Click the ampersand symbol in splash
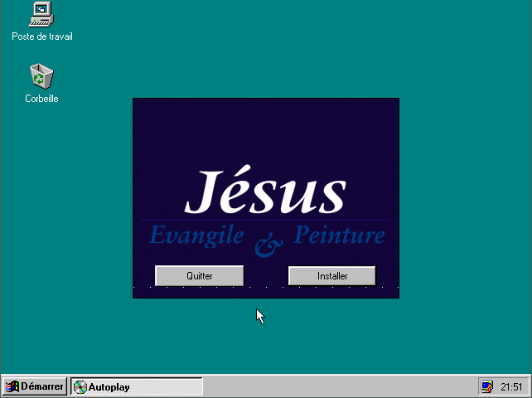Viewport: 532px width, 398px height. pos(268,244)
